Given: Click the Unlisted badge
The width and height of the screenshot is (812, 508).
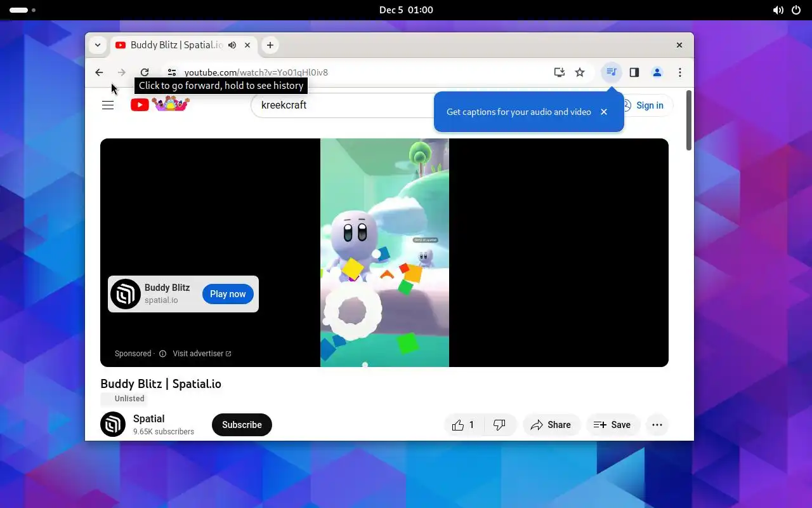Looking at the screenshot, I should [124, 399].
